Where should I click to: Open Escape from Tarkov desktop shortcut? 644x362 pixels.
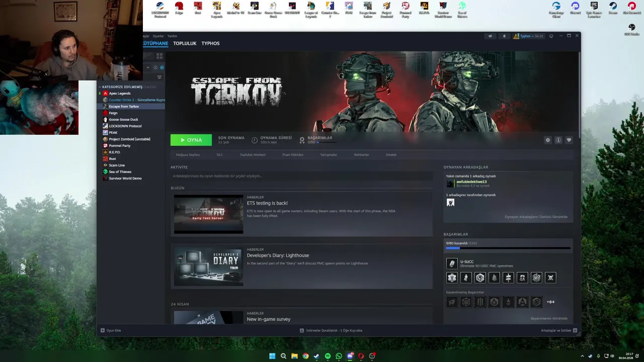pos(368,10)
